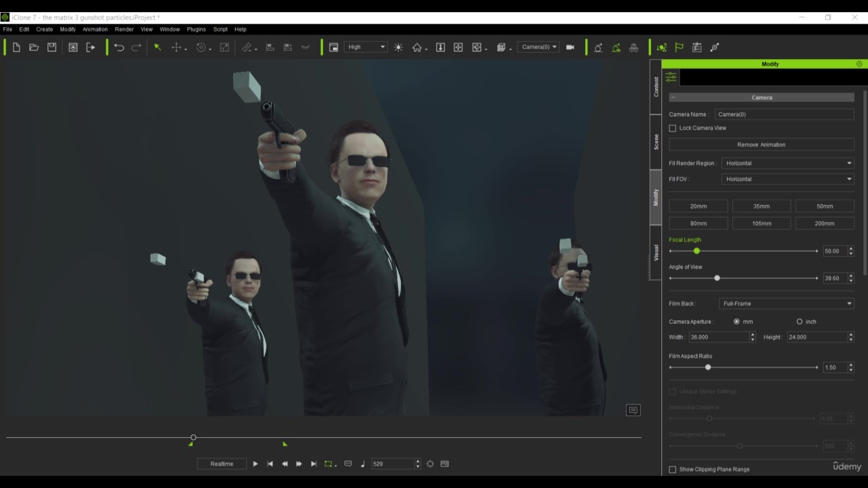Switch to the Content side tab
This screenshot has width=868, height=488.
click(x=656, y=87)
